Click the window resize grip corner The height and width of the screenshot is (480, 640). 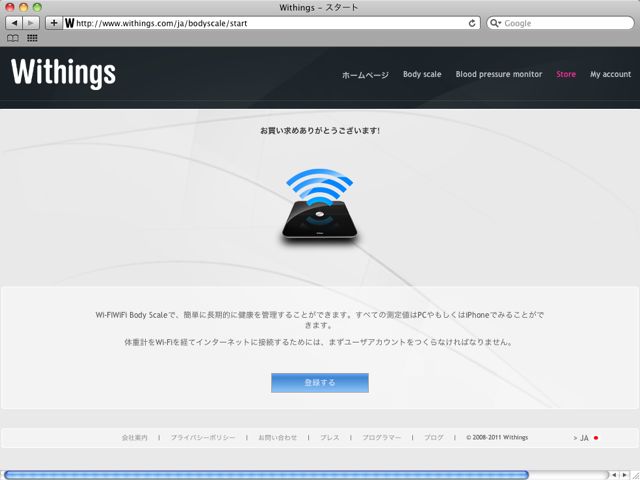[x=635, y=475]
